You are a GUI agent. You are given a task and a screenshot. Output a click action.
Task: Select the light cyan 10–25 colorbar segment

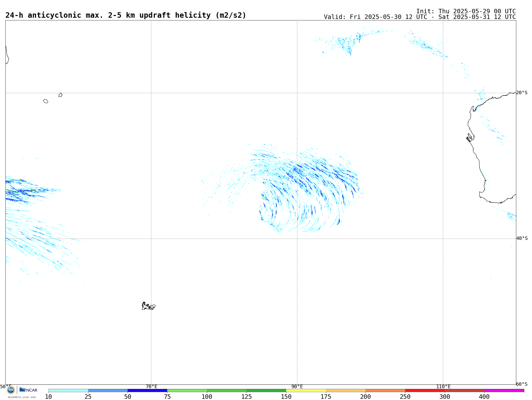[68, 391]
